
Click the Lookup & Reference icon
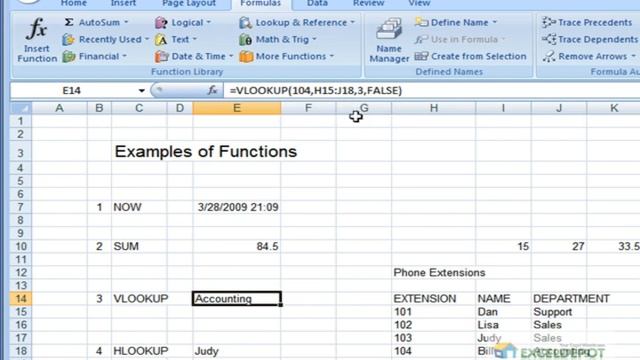246,23
